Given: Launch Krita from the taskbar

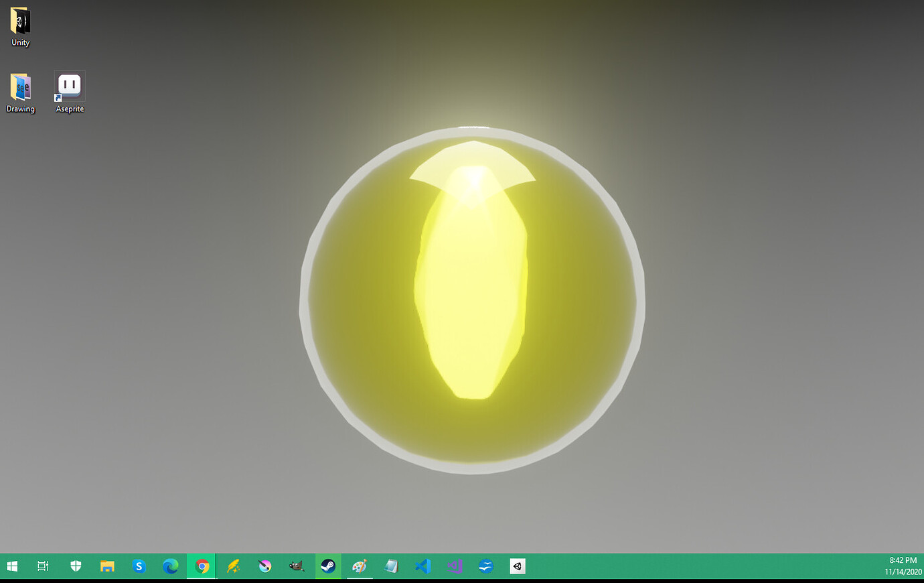Looking at the screenshot, I should (264, 566).
